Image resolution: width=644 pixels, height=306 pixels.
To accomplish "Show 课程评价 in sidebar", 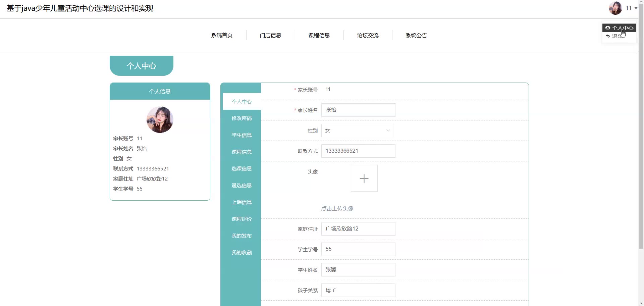I will coord(241,219).
